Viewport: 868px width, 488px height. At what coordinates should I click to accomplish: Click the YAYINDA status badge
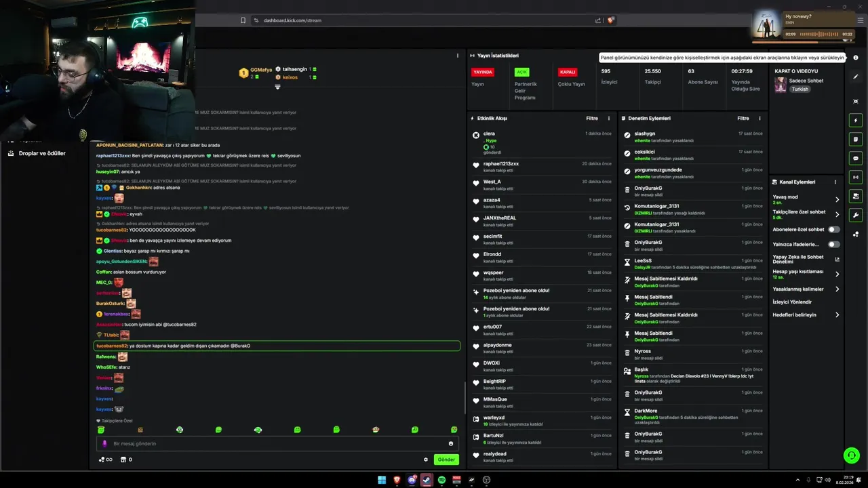coord(483,72)
